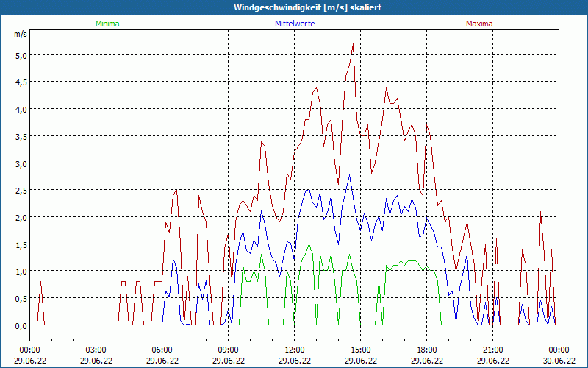Click the 2,5 y-axis value
This screenshot has width=588, height=368.
pyautogui.click(x=21, y=191)
